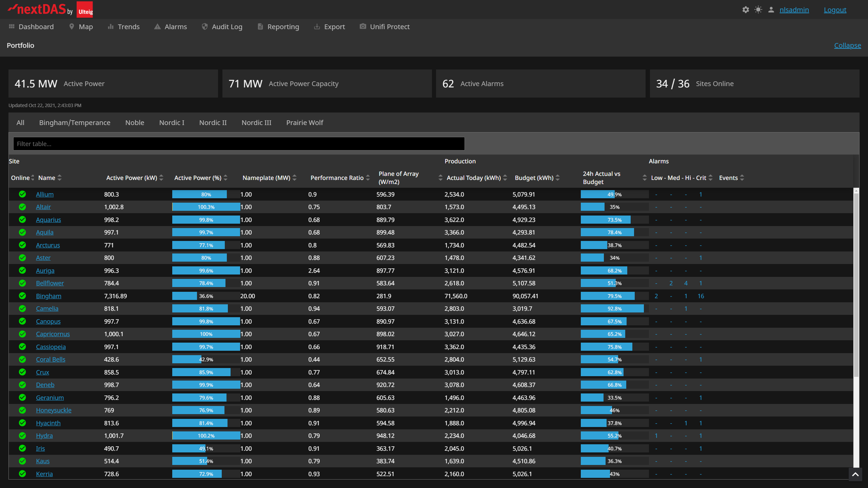The height and width of the screenshot is (488, 868).
Task: Click Cassiopeia online status check icon
Action: point(22,347)
